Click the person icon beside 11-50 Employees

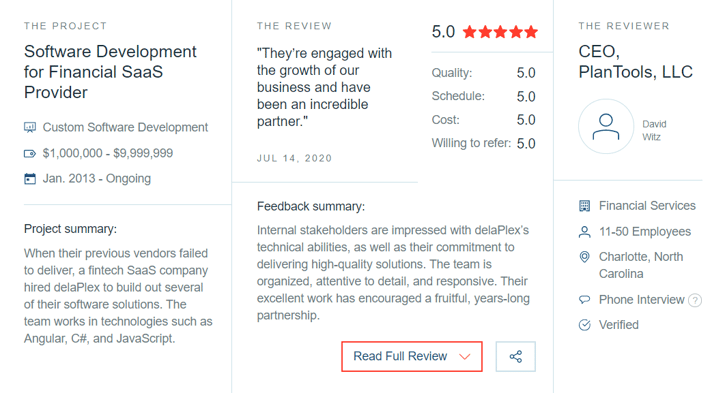(584, 232)
